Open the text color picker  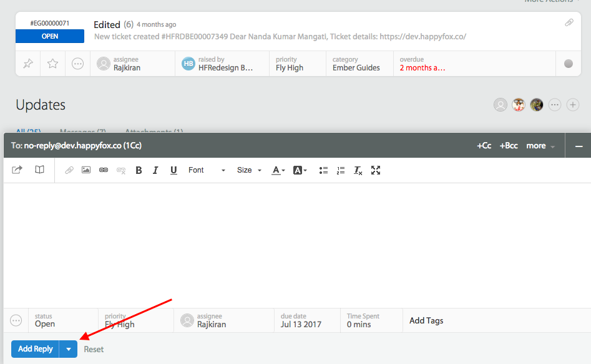pyautogui.click(x=278, y=170)
